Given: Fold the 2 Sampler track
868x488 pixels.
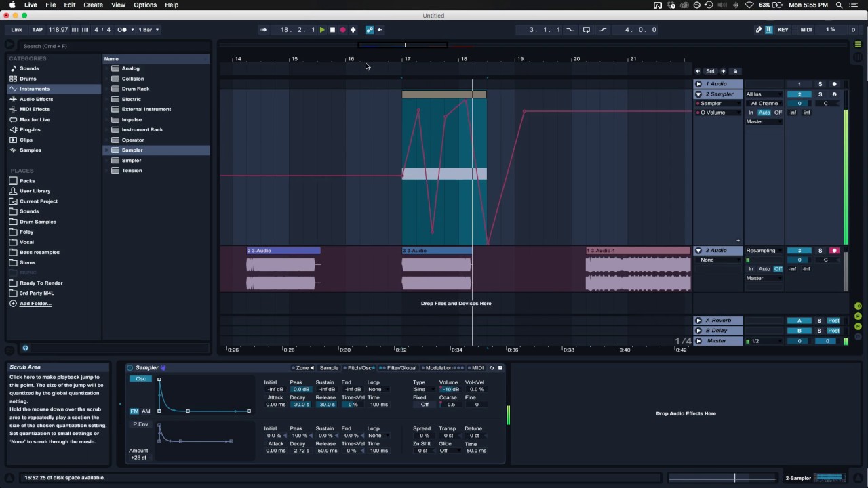Looking at the screenshot, I should tap(698, 94).
